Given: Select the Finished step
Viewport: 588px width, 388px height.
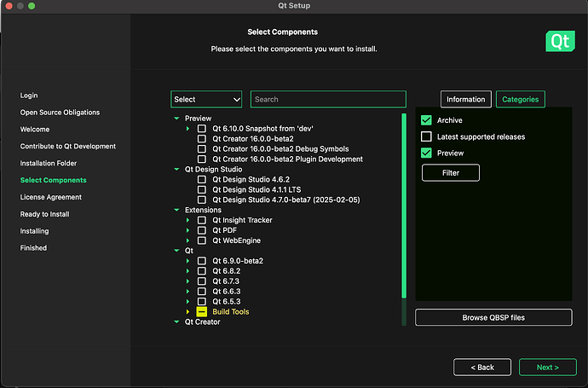Looking at the screenshot, I should point(33,247).
